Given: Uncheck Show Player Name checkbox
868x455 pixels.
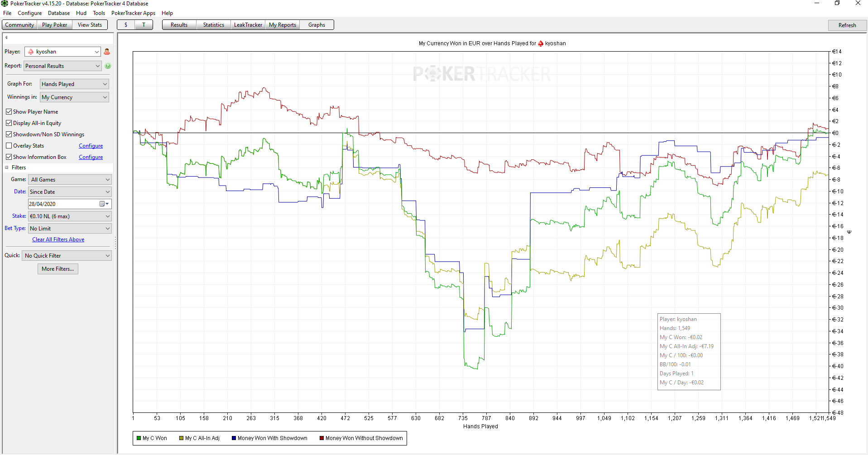Looking at the screenshot, I should click(x=9, y=112).
